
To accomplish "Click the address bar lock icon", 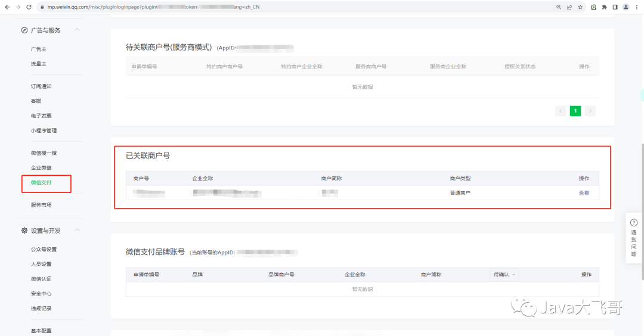I will tap(42, 7).
